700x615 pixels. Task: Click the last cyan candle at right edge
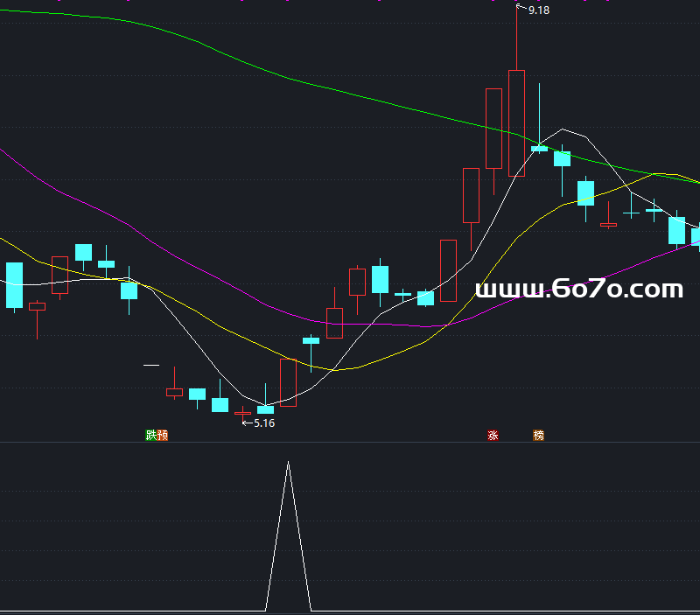pos(696,238)
